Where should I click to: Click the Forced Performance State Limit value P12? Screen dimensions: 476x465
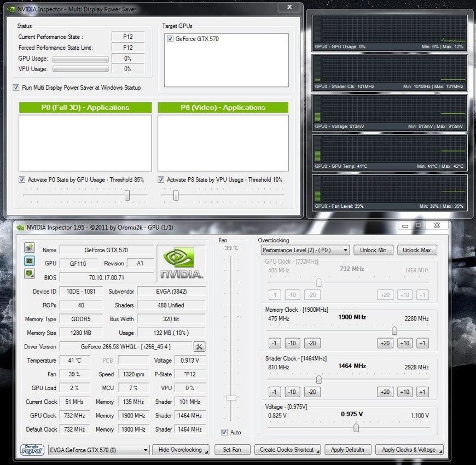(128, 48)
